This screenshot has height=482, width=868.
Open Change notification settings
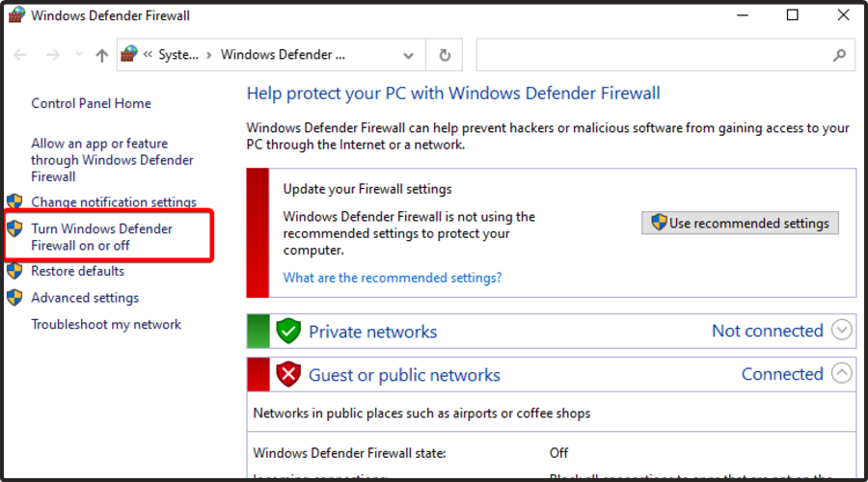pyautogui.click(x=113, y=202)
